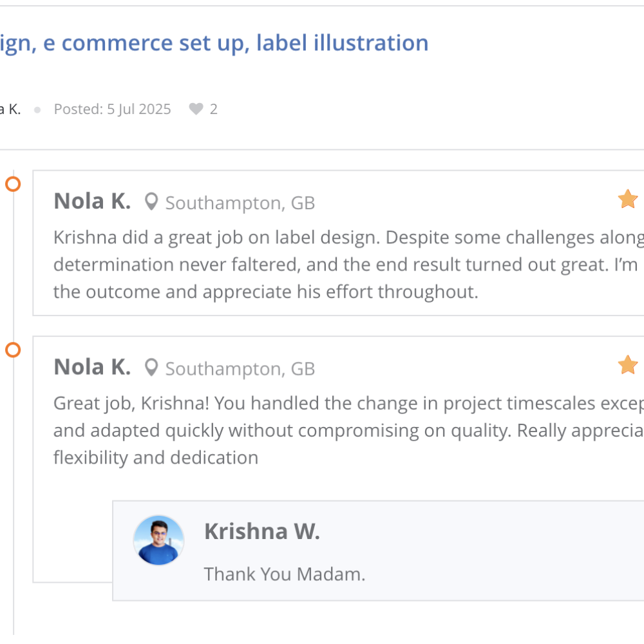Click the Posted: 5 Jul 2025 date
This screenshot has height=644, width=644.
coord(112,109)
